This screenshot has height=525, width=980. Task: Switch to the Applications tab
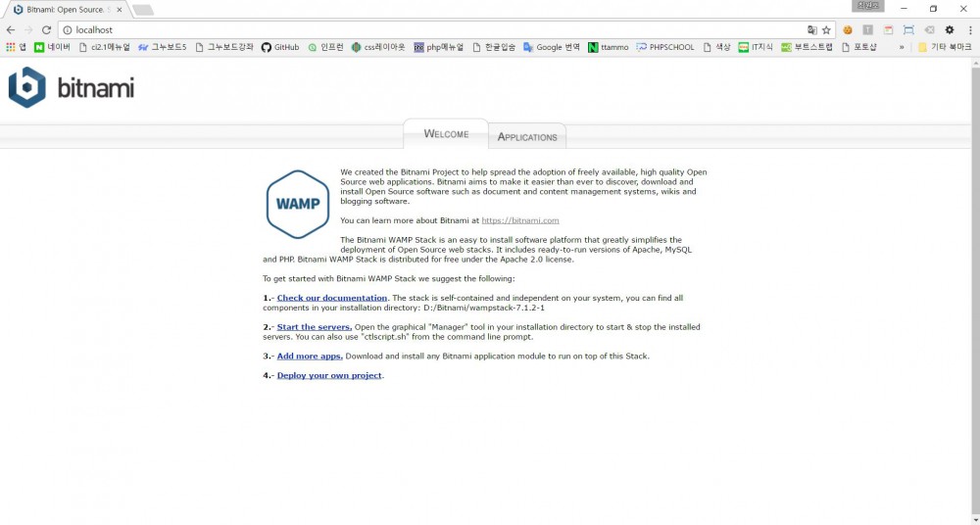tap(527, 136)
